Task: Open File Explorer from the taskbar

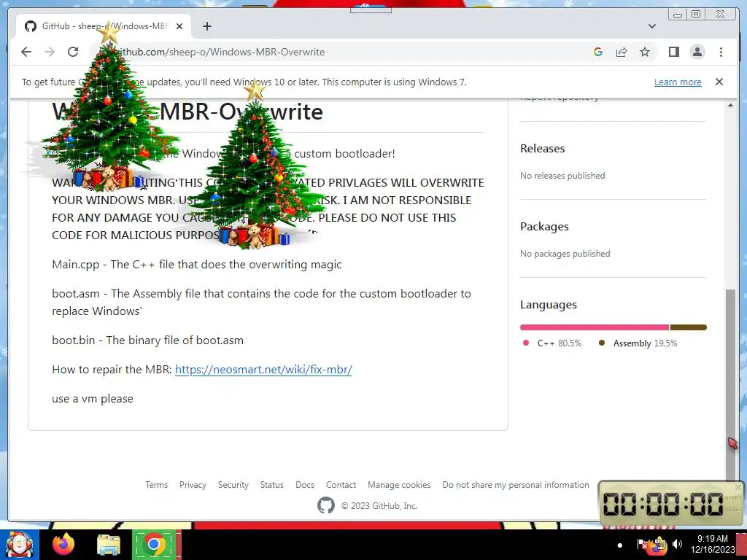Action: [108, 545]
